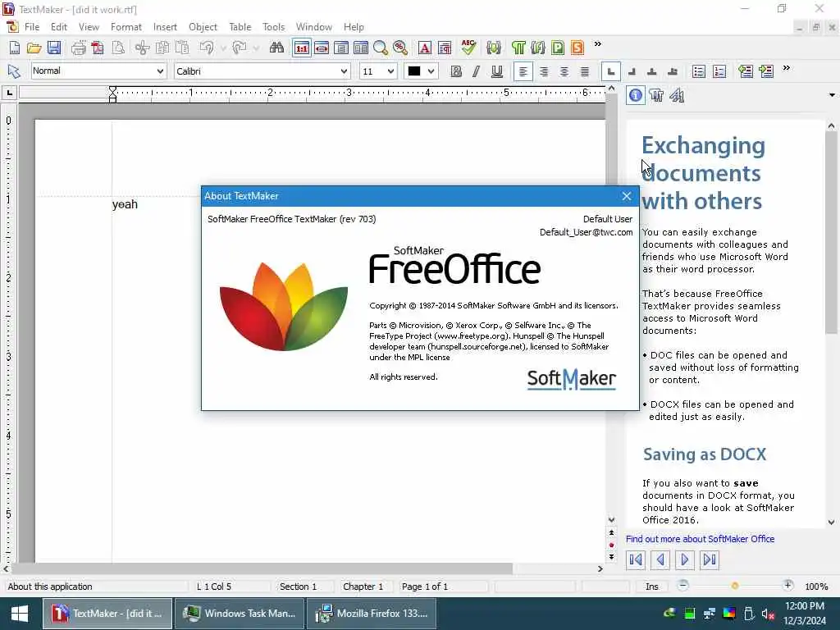Select the arrow object selection tool

tap(14, 71)
